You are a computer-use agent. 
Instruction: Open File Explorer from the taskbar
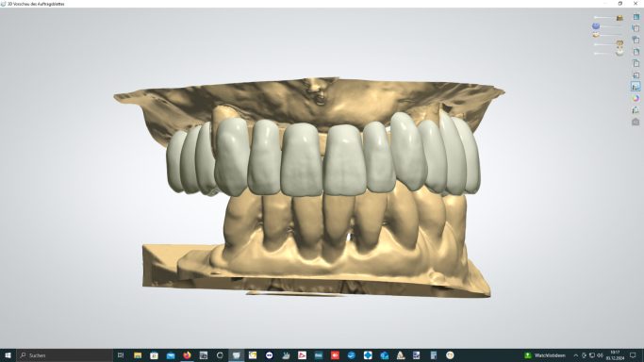(x=138, y=355)
